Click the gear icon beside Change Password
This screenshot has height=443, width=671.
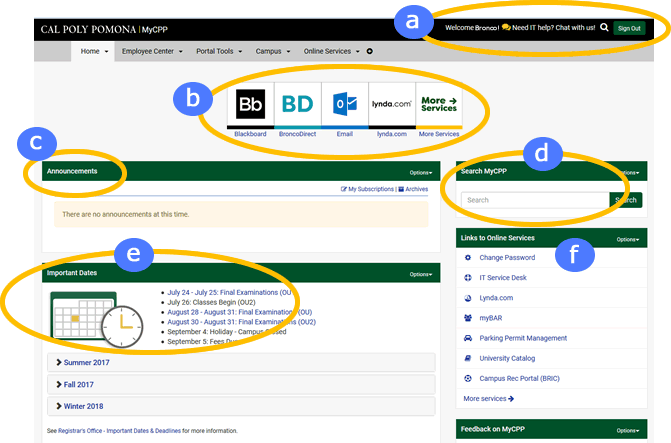tap(468, 258)
